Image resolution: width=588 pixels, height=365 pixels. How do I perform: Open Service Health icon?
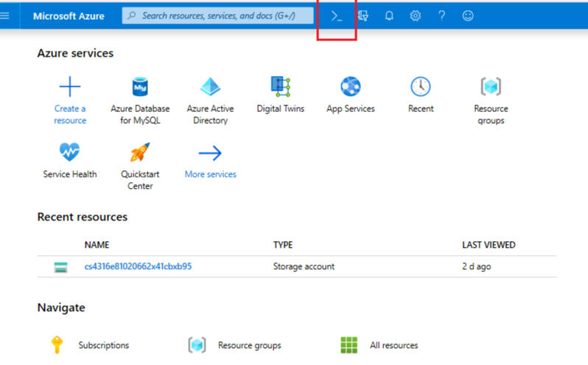70,153
